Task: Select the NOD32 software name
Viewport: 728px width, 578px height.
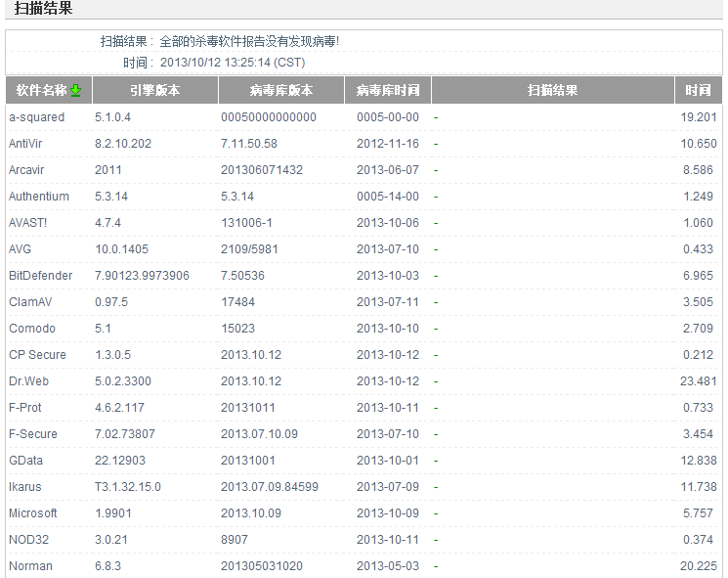Action: [x=28, y=540]
